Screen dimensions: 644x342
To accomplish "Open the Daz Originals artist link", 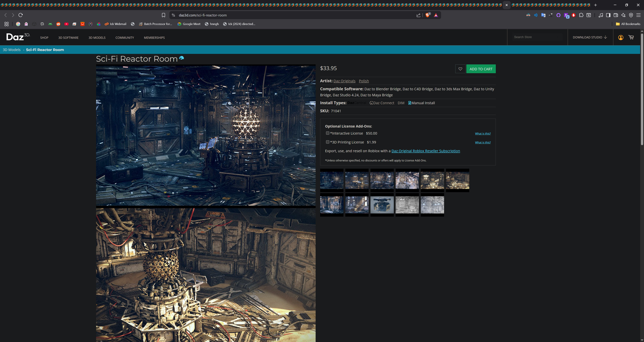I will point(344,81).
